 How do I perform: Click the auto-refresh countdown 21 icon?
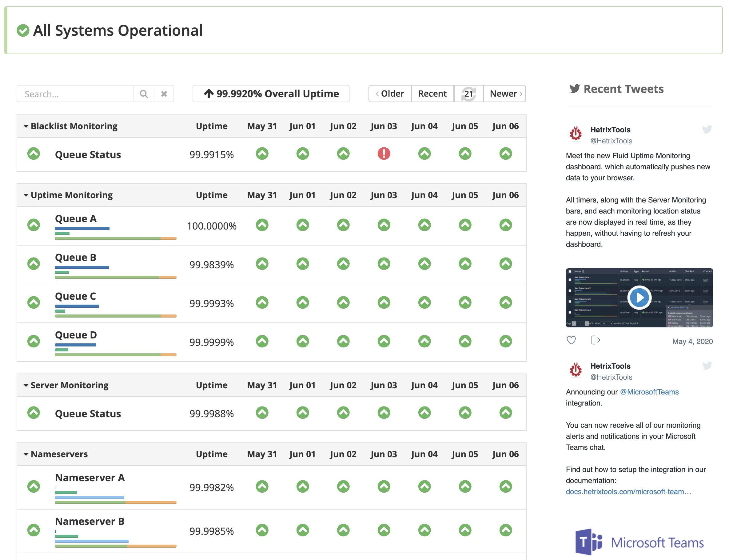[x=468, y=94]
